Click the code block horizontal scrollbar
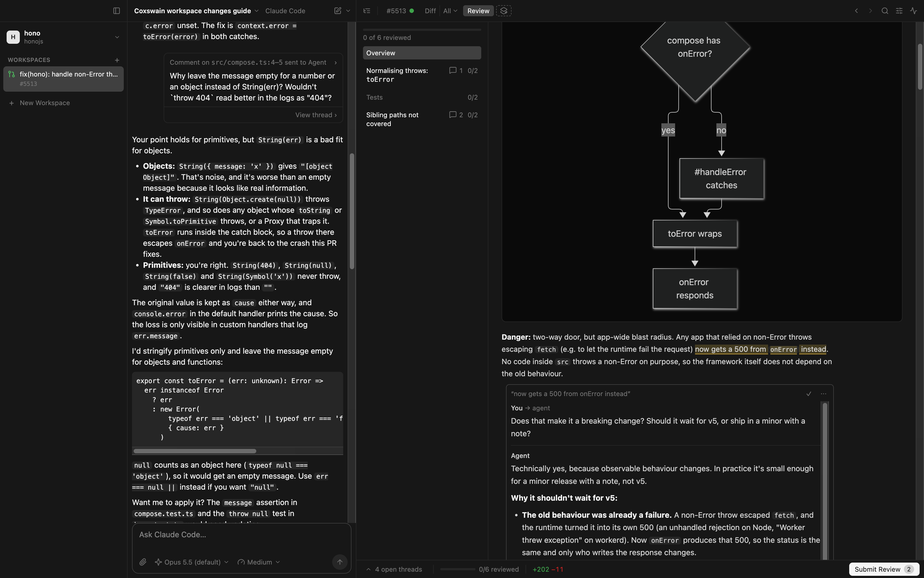The image size is (924, 578). click(x=195, y=451)
